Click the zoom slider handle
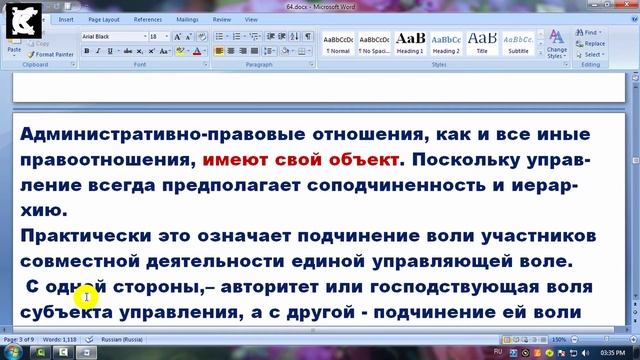This screenshot has height=360, width=640. (x=606, y=340)
